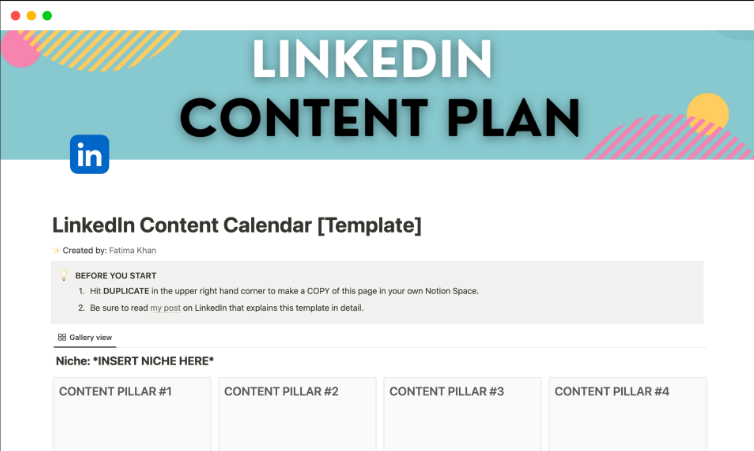Click the page title LinkedIn Content Calendar [Template]
Screen dimensions: 754x451
[237, 225]
